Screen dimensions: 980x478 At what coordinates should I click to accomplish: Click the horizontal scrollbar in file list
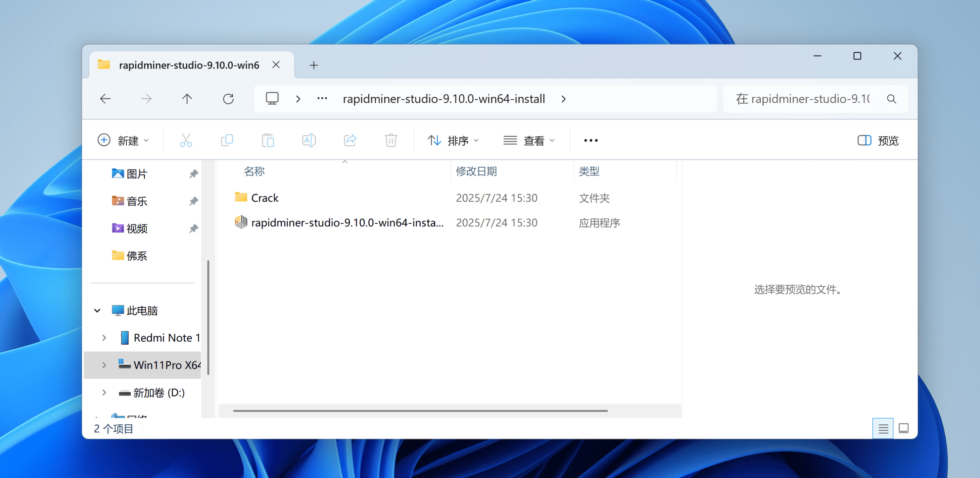coord(420,411)
